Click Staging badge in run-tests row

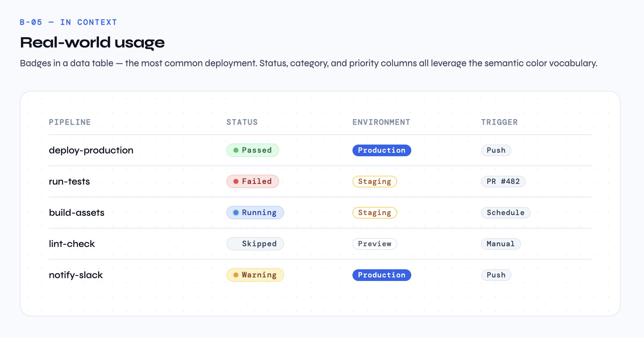click(374, 181)
